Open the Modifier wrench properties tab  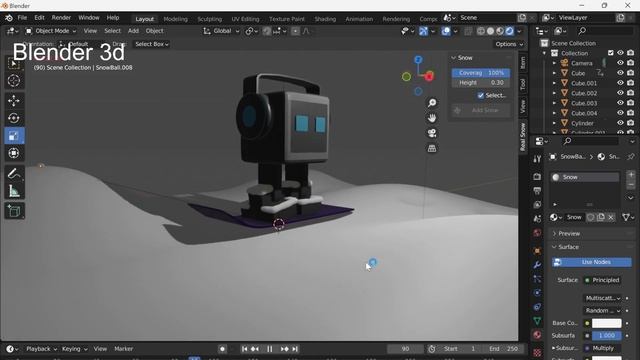537,264
